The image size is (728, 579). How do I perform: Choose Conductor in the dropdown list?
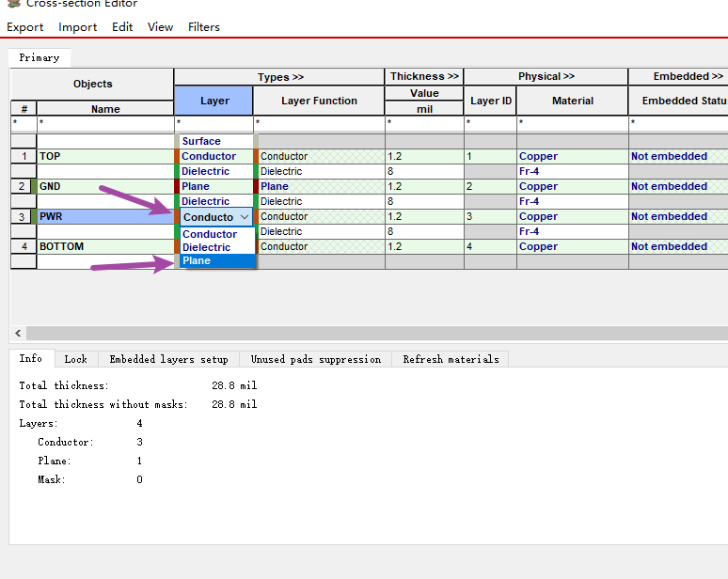pyautogui.click(x=217, y=234)
